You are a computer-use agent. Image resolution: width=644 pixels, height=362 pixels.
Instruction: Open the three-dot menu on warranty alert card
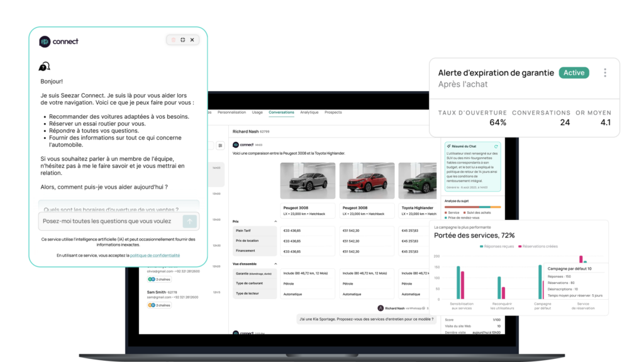tap(605, 73)
